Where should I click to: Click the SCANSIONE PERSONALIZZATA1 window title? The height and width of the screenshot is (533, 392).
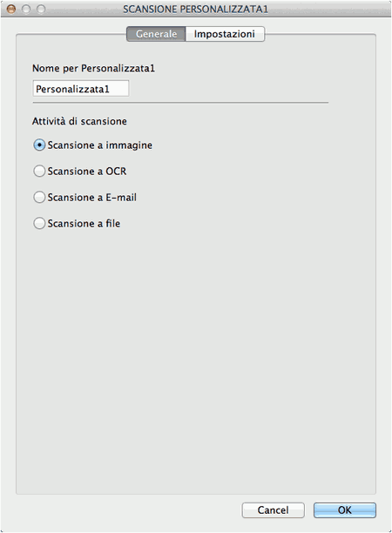point(195,10)
